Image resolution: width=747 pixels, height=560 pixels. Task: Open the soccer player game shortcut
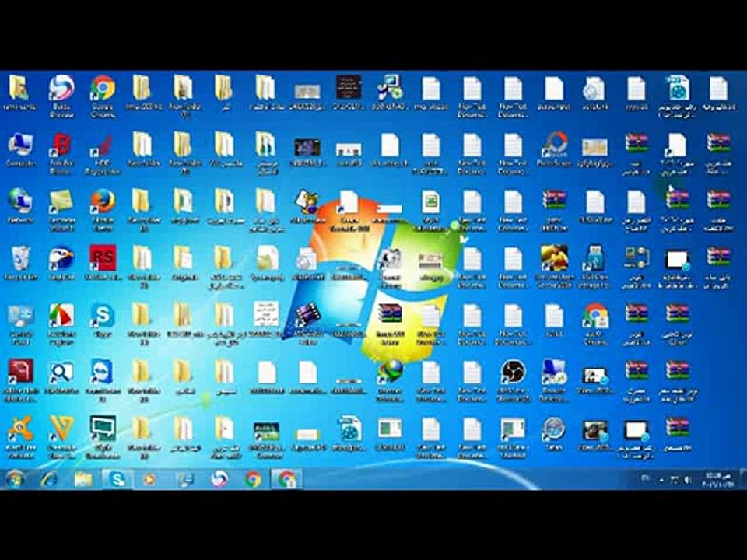554,259
